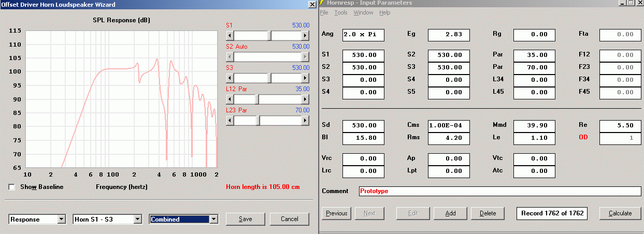Click the S1 slider right arrow
This screenshot has width=644, height=234.
[306, 36]
